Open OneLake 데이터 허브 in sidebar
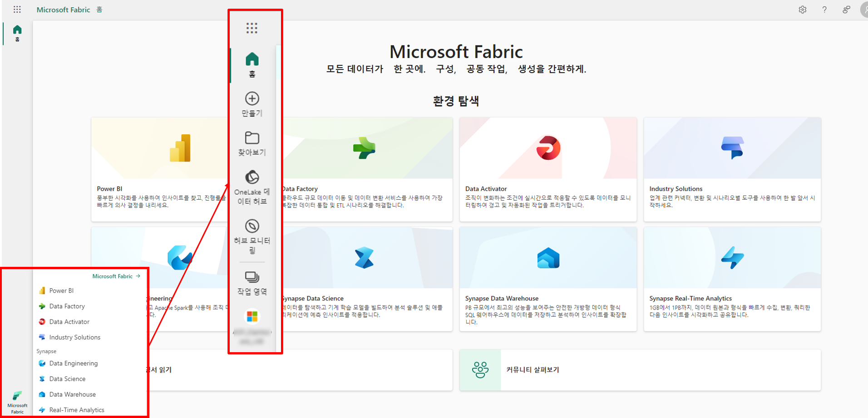 [x=252, y=187]
